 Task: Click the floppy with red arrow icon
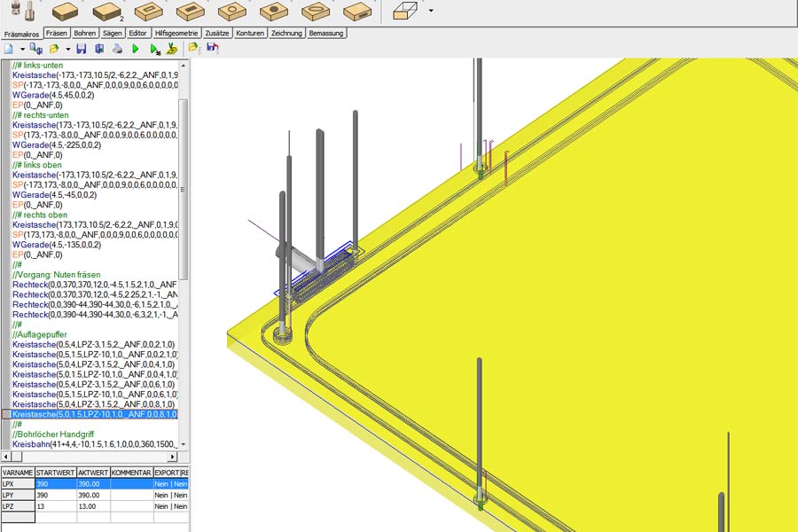click(212, 49)
